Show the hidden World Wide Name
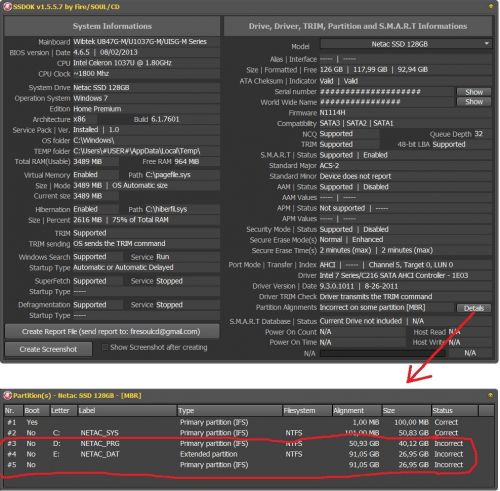Viewport: 500px width, 491px height. tap(474, 102)
